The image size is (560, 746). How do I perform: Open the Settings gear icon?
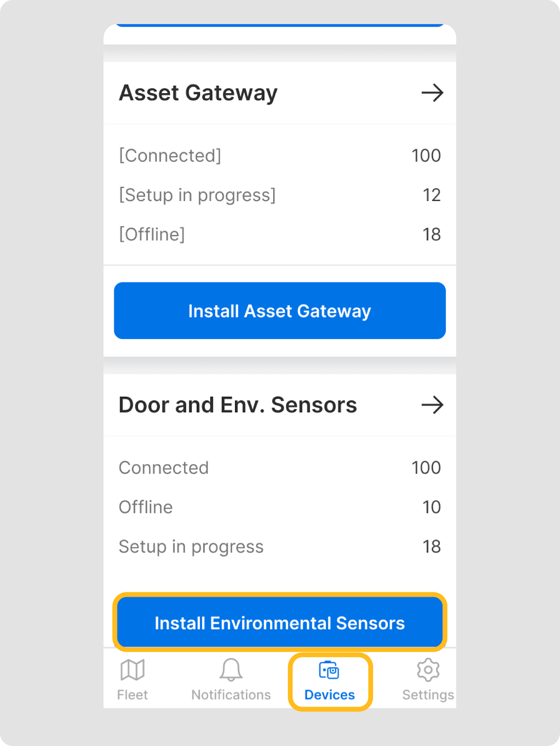tap(428, 670)
